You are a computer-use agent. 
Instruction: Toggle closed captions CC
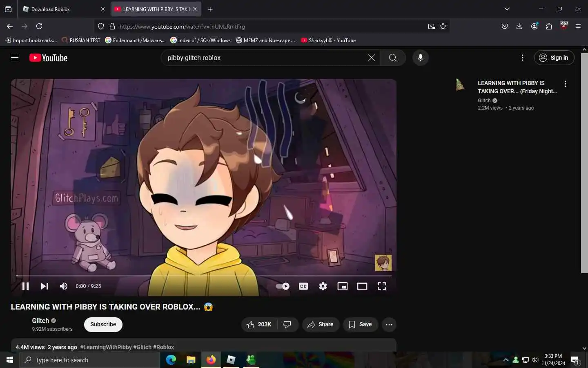click(303, 286)
